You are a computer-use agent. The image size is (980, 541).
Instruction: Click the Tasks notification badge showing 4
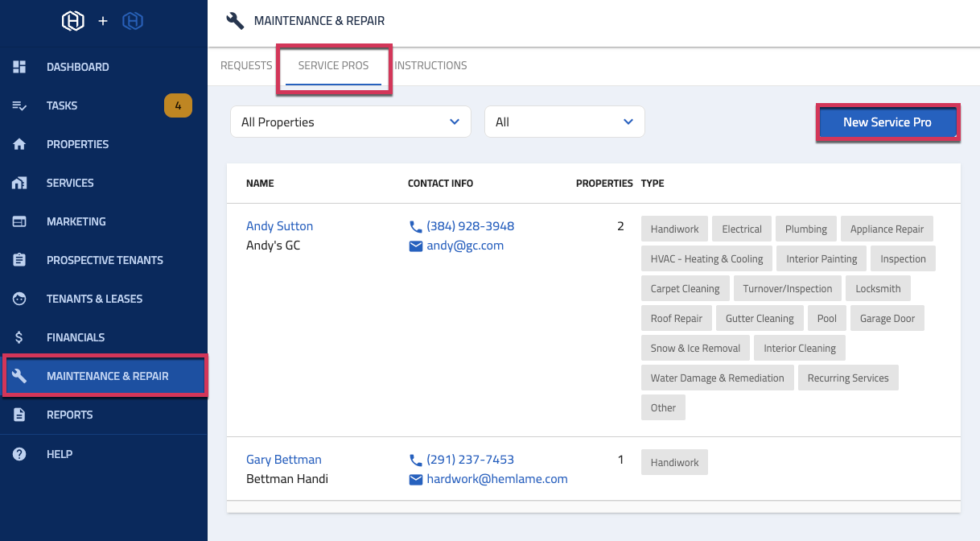tap(178, 105)
